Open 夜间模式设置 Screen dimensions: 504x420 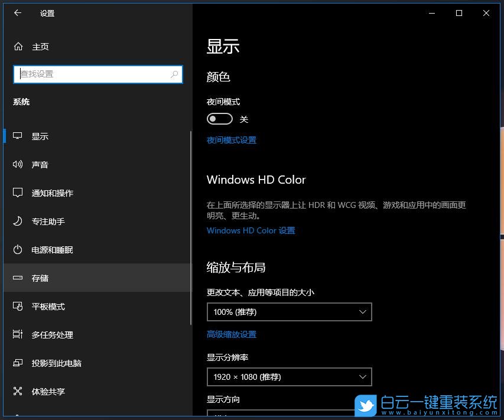[x=231, y=140]
